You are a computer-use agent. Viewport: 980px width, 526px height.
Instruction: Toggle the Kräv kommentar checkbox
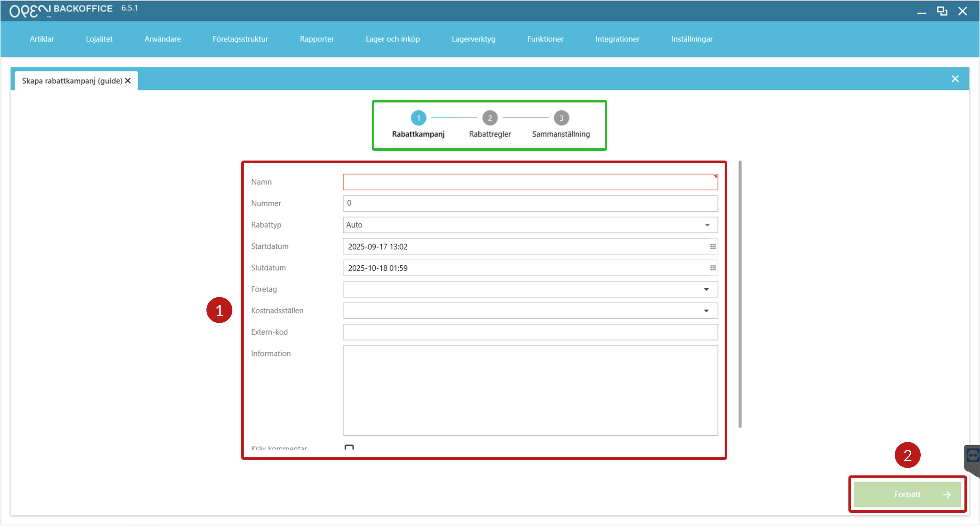pos(349,448)
